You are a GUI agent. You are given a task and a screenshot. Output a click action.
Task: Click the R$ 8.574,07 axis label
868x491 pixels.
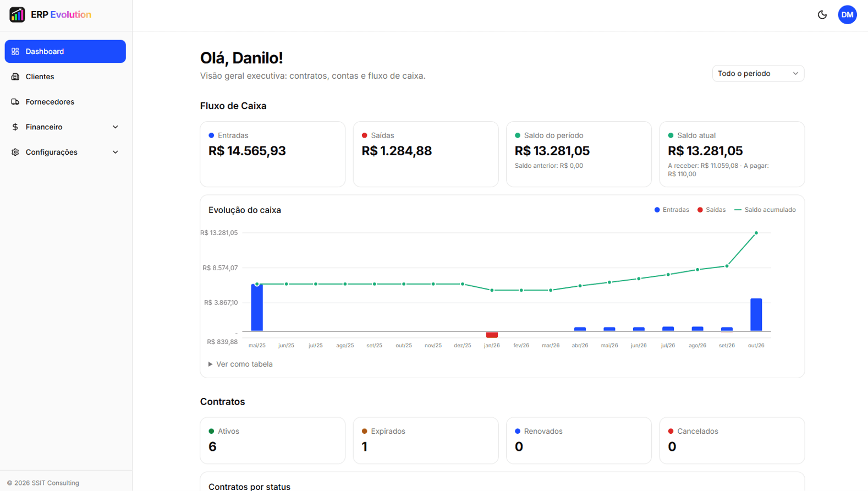point(220,268)
